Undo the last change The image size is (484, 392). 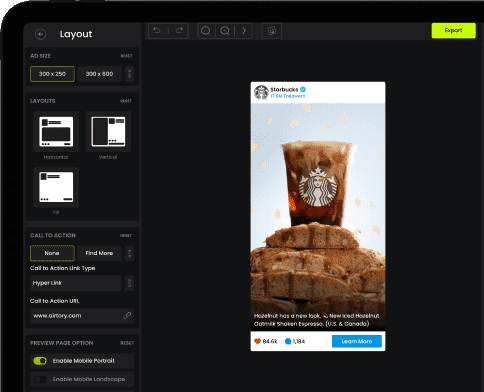tap(157, 31)
